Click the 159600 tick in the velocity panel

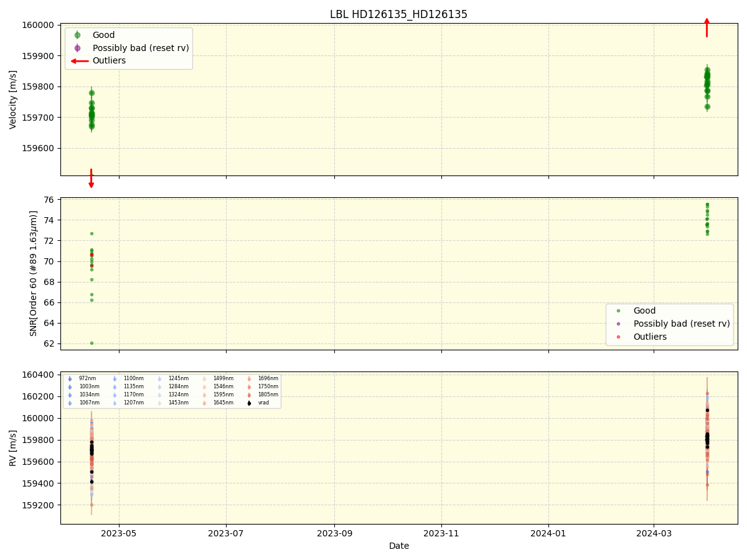[37, 149]
